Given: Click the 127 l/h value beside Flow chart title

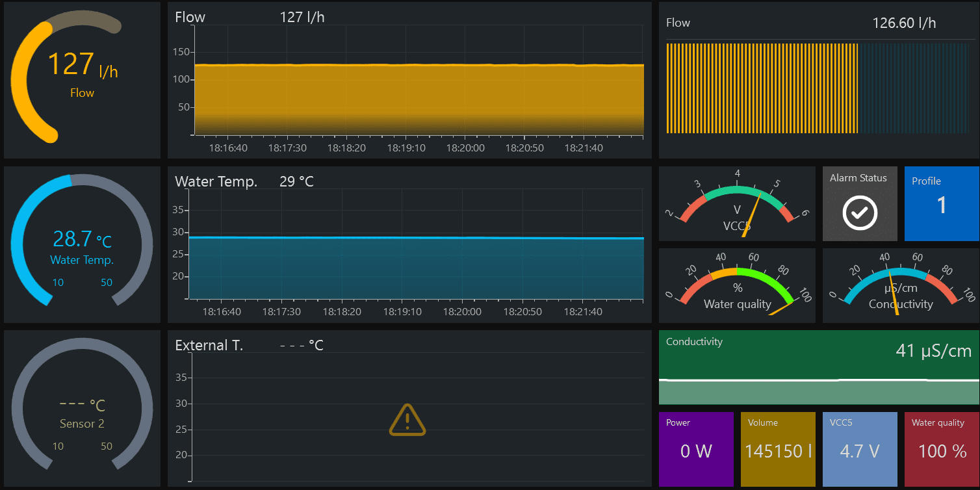Looking at the screenshot, I should [x=302, y=18].
